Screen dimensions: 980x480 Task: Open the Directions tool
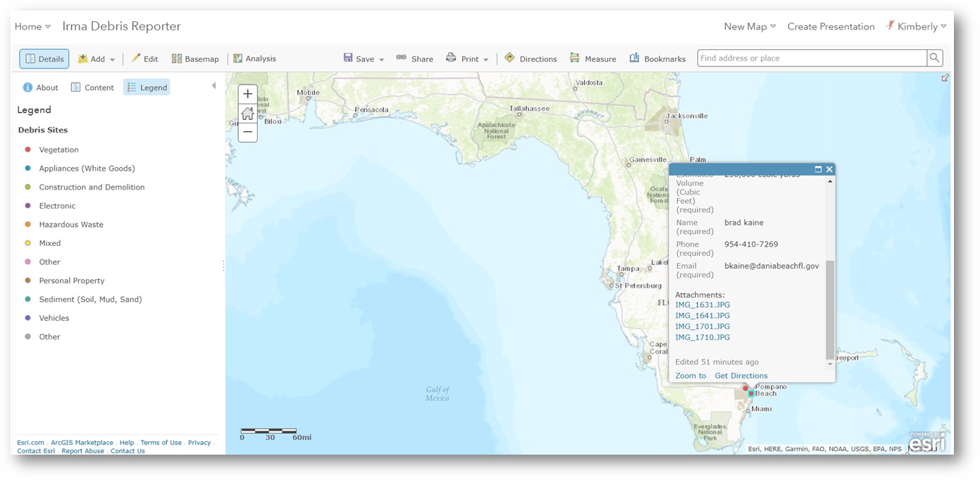[x=531, y=59]
